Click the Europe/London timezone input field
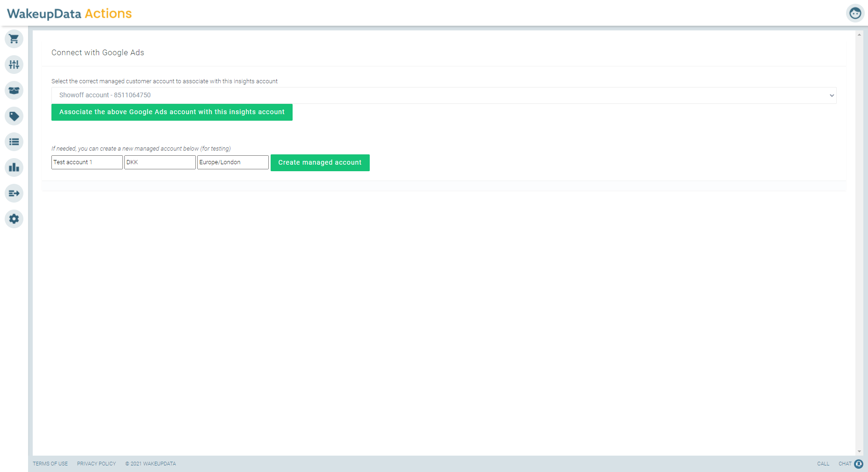The image size is (868, 472). point(233,162)
